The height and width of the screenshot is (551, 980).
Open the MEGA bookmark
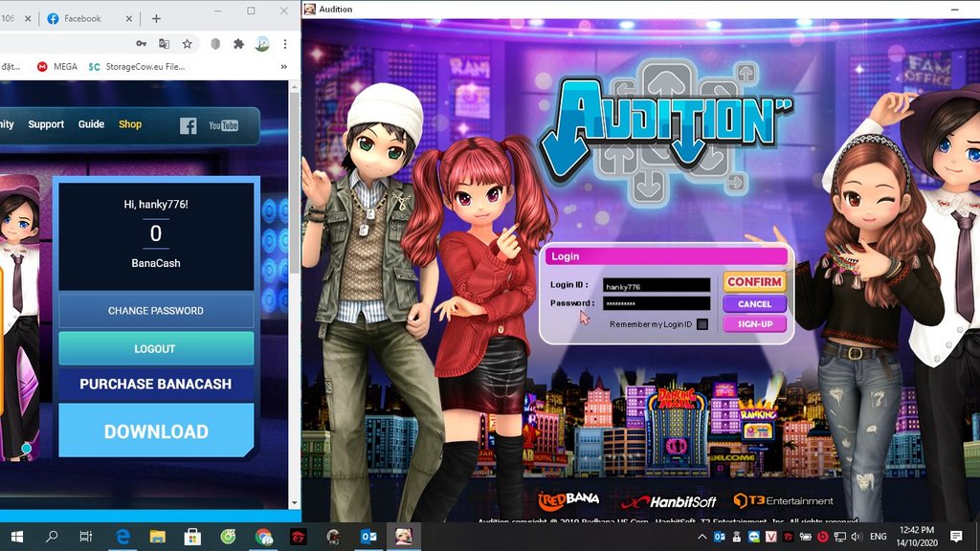tap(56, 66)
